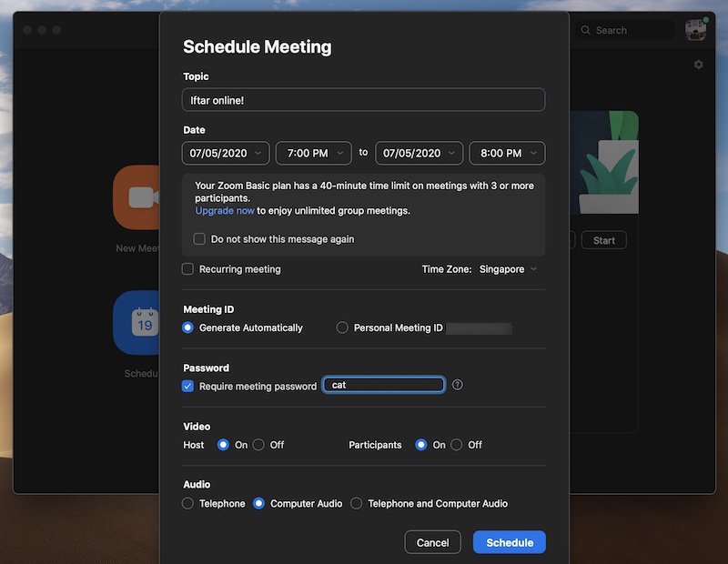This screenshot has width=728, height=564.
Task: Turn Host video Off
Action: 258,445
